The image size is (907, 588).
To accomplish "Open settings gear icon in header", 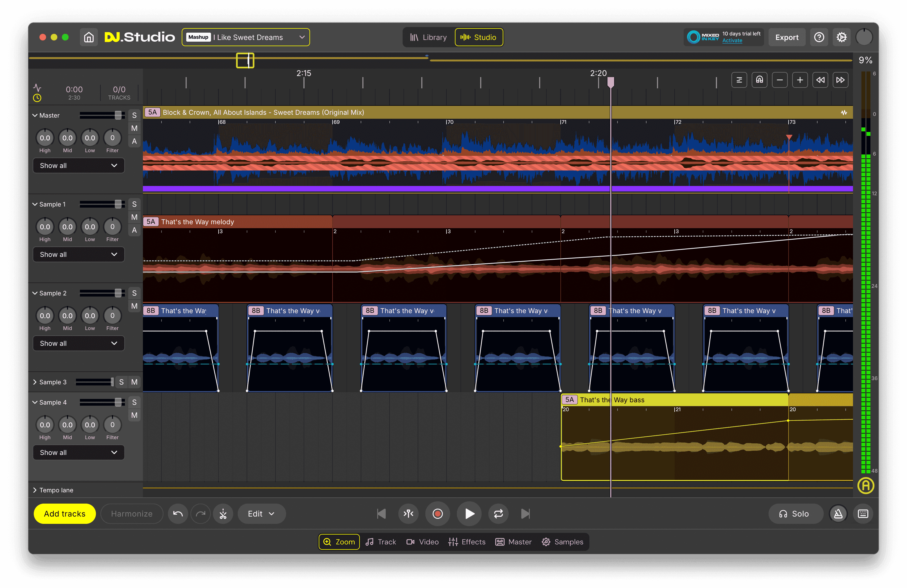I will (x=841, y=37).
